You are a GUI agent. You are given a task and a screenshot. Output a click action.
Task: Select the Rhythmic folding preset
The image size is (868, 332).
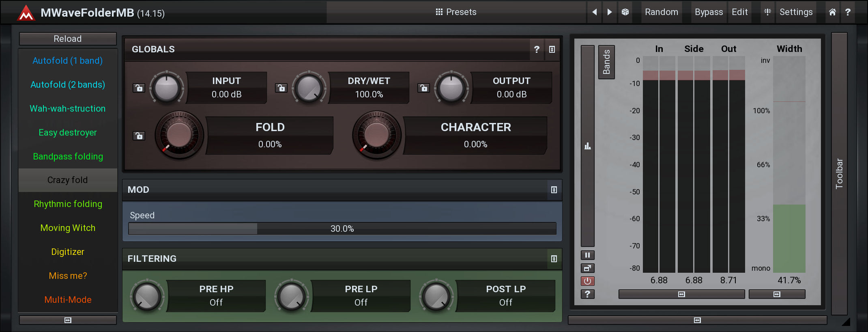tap(68, 204)
